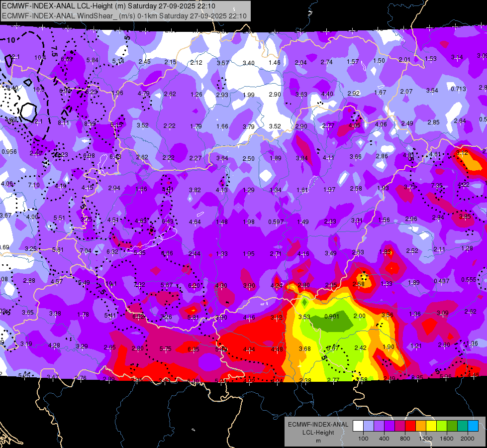Click the wind shear value 2.42
This screenshot has width=487, height=448.
360,347
